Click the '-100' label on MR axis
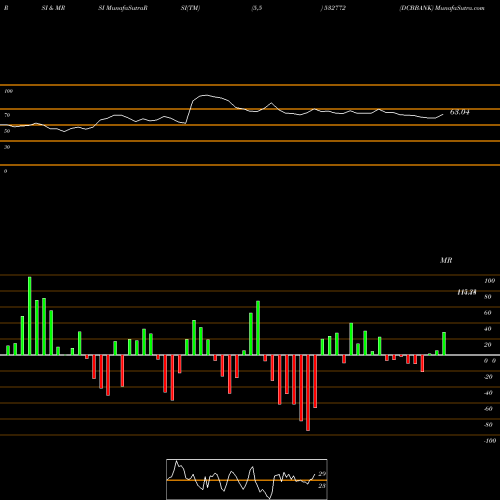This screenshot has height=500, width=500. coord(490,441)
